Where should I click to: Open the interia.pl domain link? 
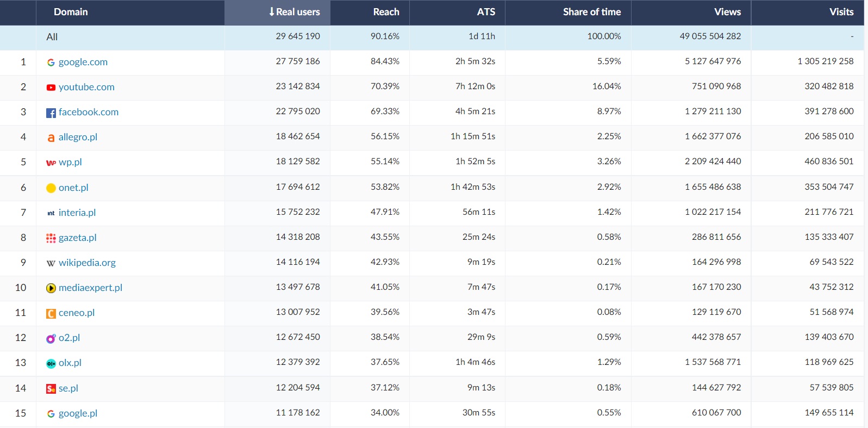(x=77, y=213)
